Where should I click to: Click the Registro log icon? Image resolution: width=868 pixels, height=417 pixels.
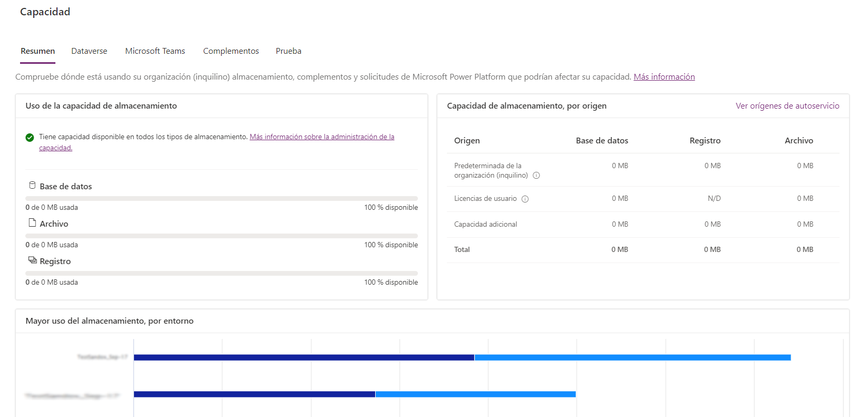32,260
